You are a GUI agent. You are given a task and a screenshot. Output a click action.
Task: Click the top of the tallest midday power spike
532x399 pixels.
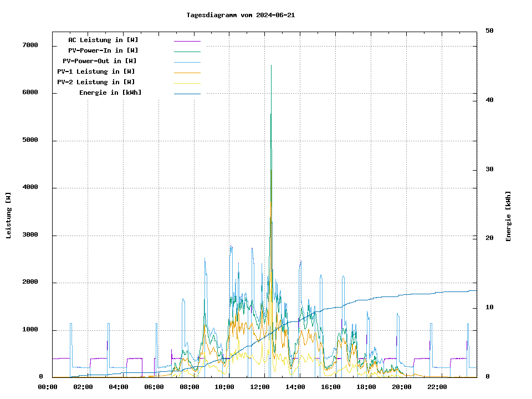point(271,66)
